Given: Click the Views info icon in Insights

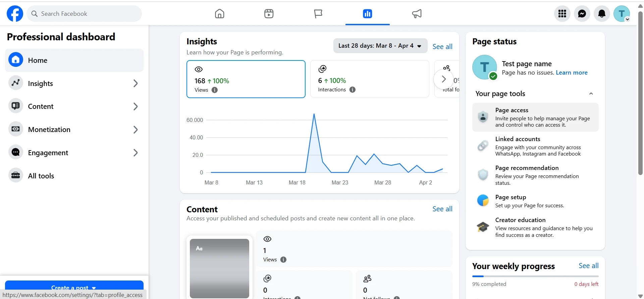Looking at the screenshot, I should (x=215, y=90).
